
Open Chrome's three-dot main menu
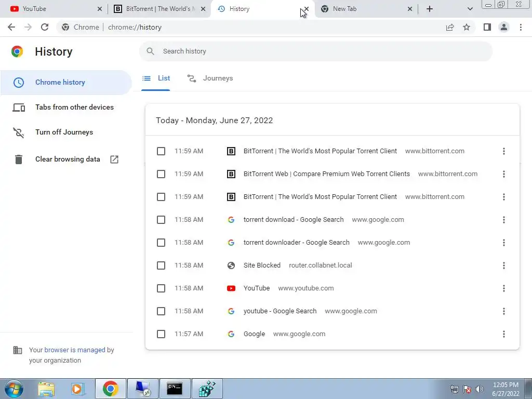pos(521,27)
